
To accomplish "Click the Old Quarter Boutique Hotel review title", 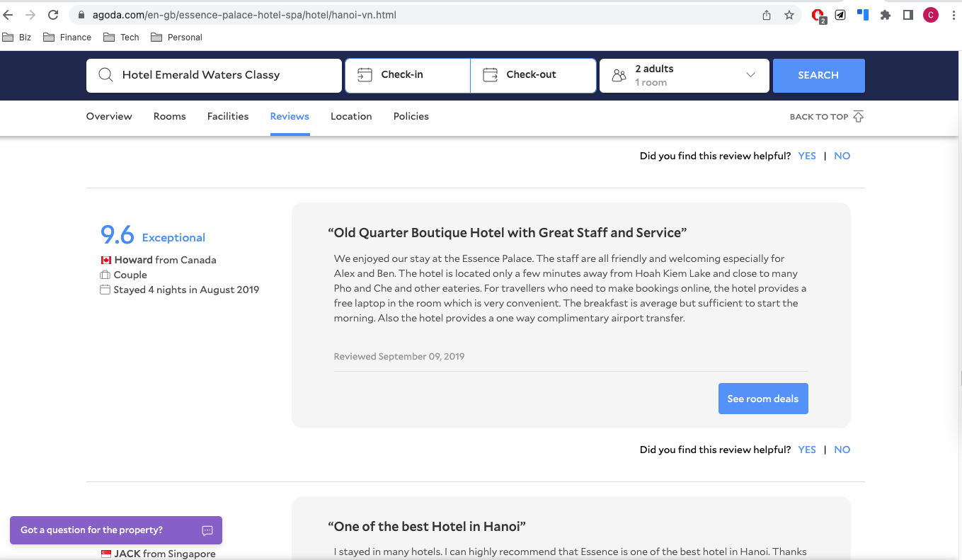I will click(x=508, y=232).
